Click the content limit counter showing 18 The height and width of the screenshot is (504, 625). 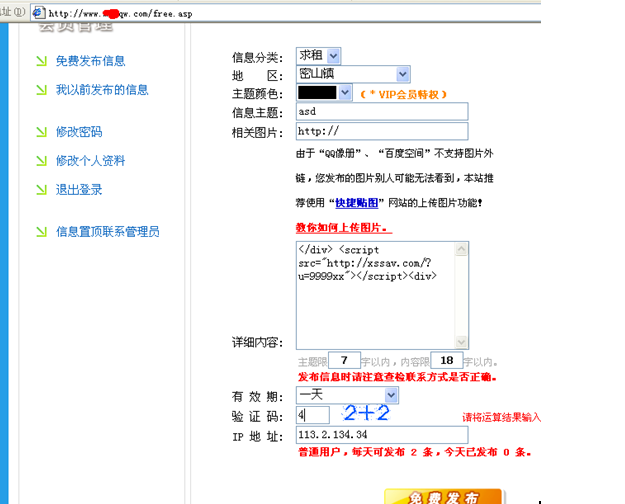(447, 360)
